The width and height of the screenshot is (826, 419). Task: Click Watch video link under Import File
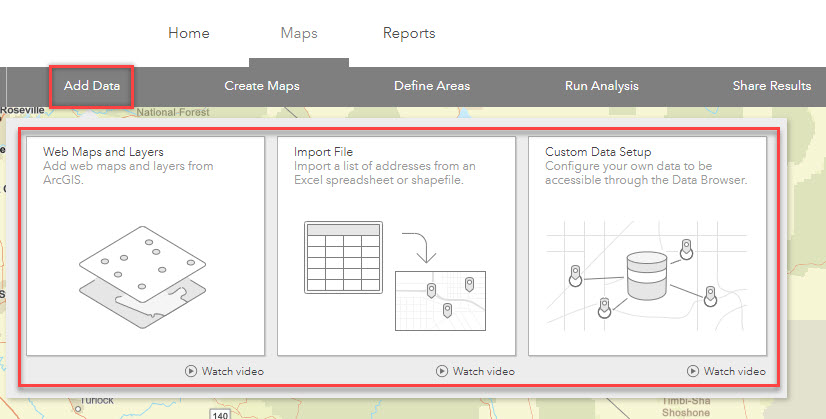(x=484, y=371)
